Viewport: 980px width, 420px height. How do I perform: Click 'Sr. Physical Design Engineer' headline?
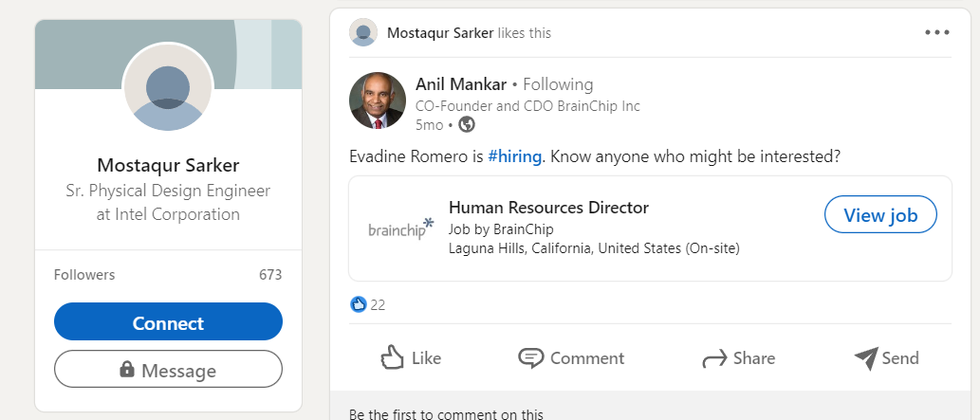tap(168, 190)
